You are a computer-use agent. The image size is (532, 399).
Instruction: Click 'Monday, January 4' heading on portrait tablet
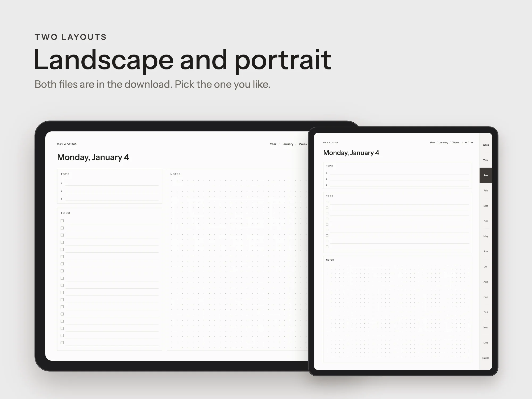[x=351, y=153]
